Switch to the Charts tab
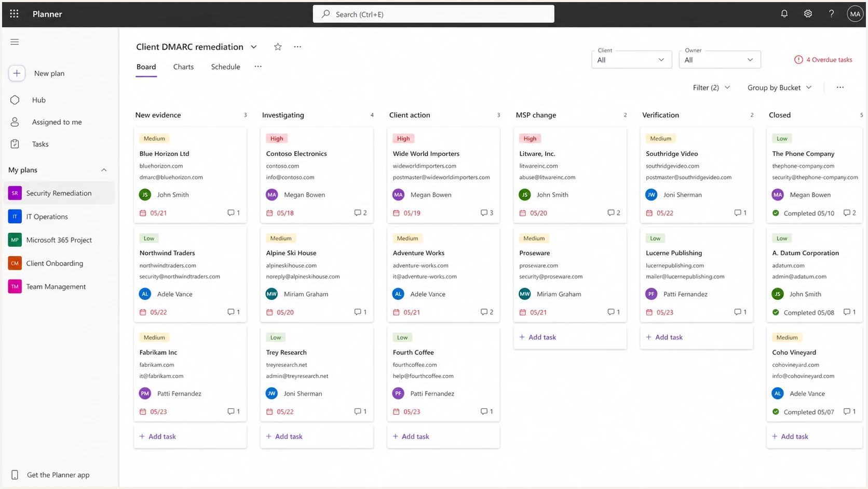The height and width of the screenshot is (489, 868). 183,67
